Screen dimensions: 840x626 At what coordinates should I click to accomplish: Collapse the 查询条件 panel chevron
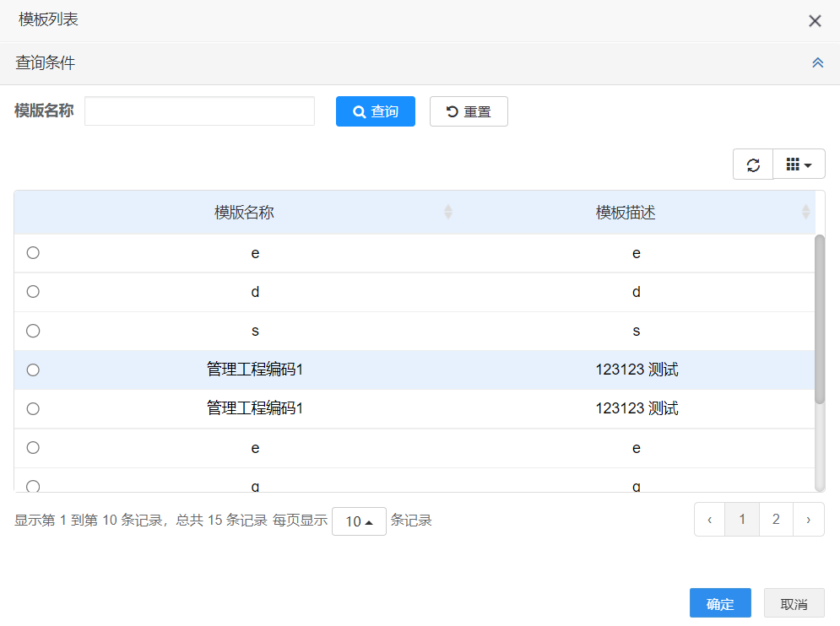[817, 63]
